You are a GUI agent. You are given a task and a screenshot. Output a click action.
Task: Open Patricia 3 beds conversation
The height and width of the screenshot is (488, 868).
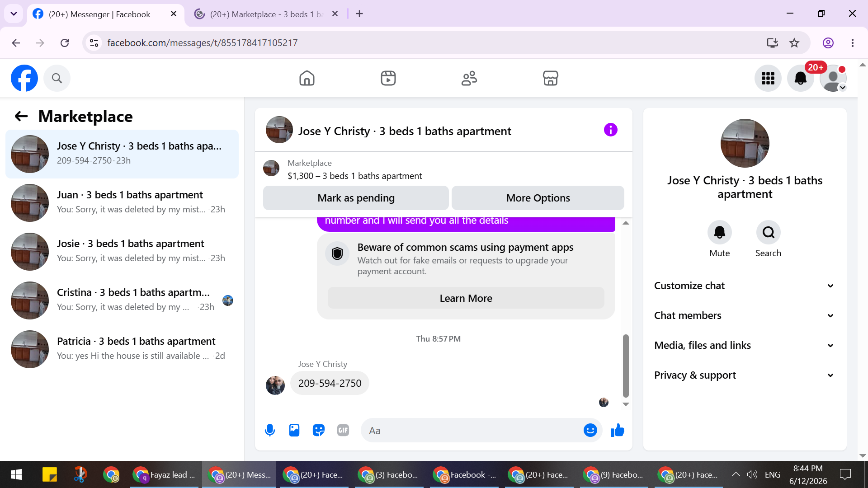pos(122,349)
